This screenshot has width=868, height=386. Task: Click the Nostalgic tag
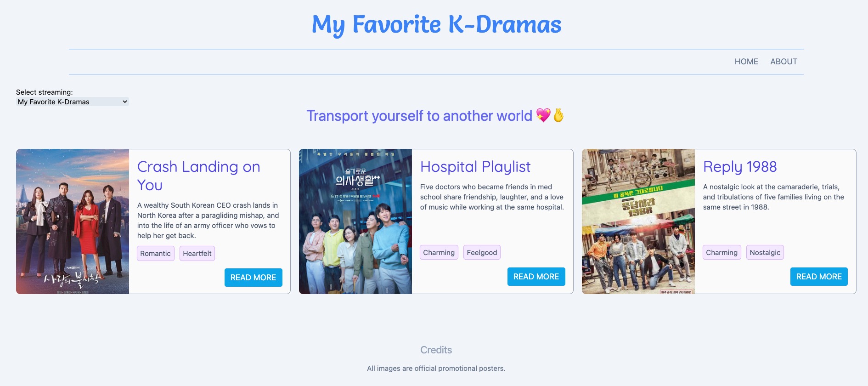click(765, 253)
